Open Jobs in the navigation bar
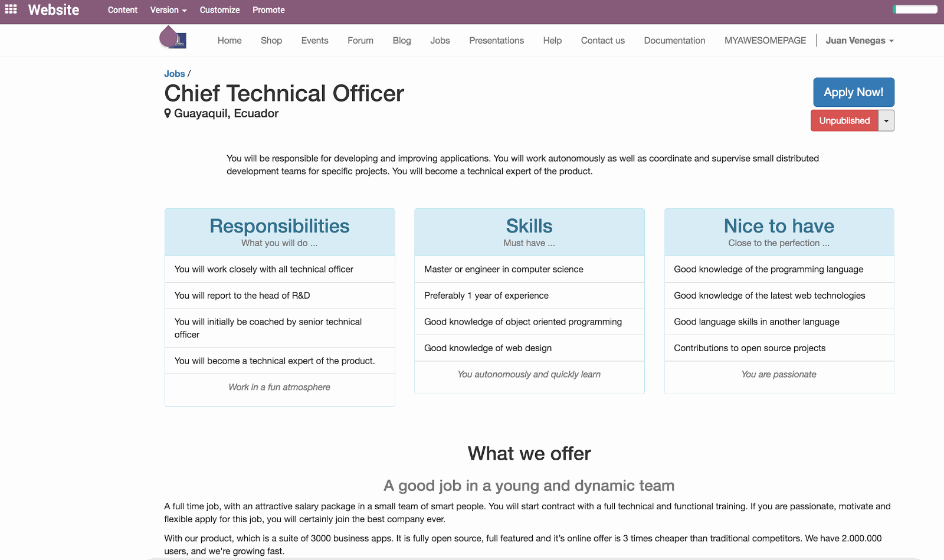944x560 pixels. [x=440, y=41]
